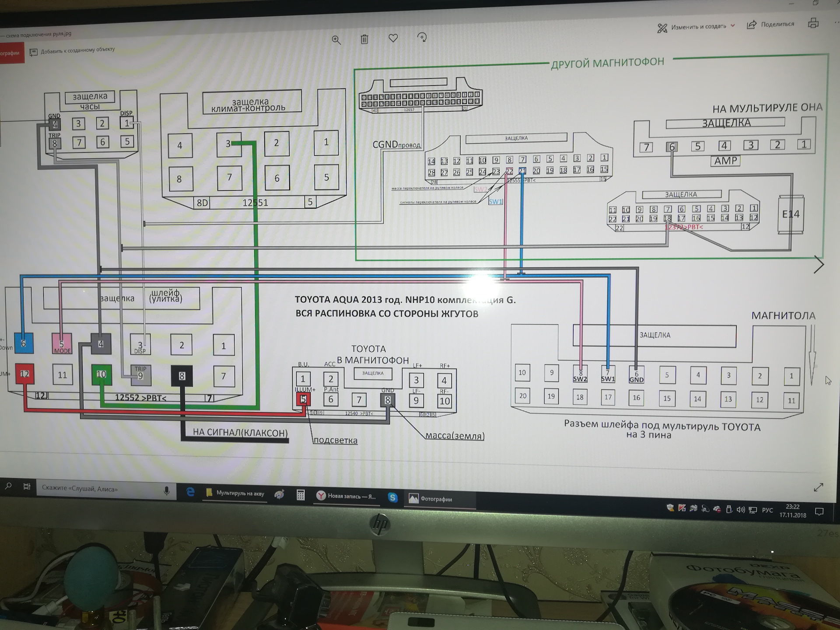Click the AMP label under the 7-pin connector
The height and width of the screenshot is (630, 840).
coord(726,161)
